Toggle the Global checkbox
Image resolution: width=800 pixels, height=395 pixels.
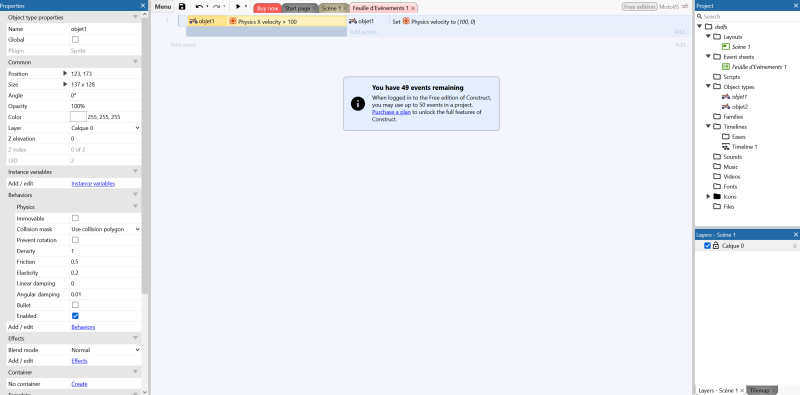75,39
